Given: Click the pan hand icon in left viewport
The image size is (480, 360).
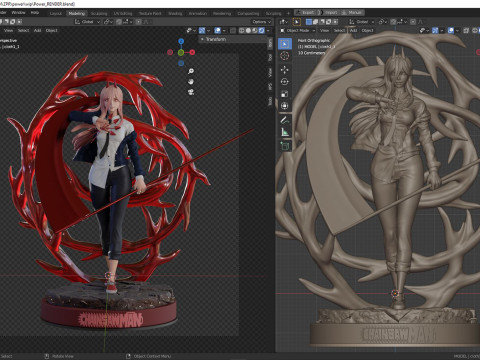Looking at the screenshot, I should click(191, 82).
